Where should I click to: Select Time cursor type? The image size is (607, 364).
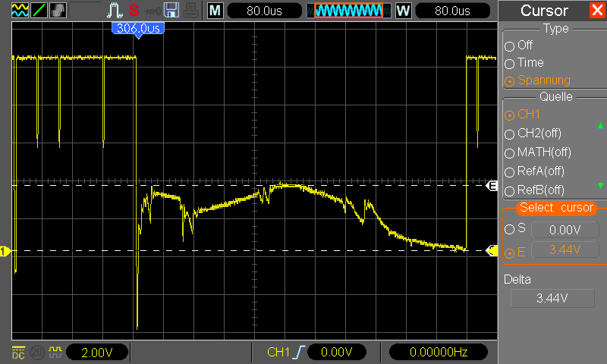pos(524,63)
